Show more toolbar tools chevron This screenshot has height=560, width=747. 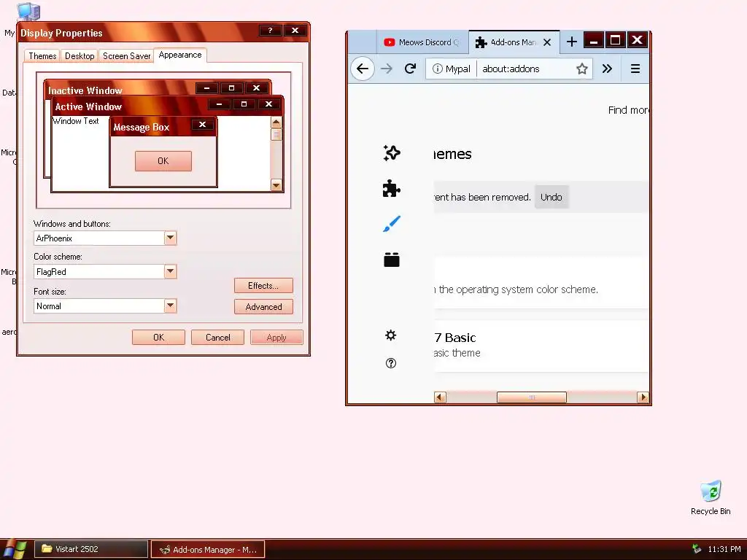pyautogui.click(x=607, y=69)
